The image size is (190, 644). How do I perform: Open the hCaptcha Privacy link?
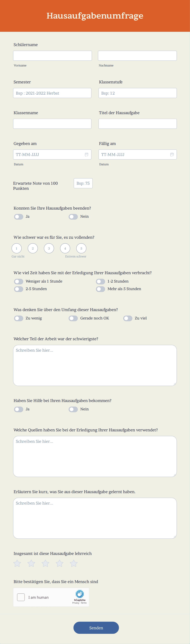[75, 603]
